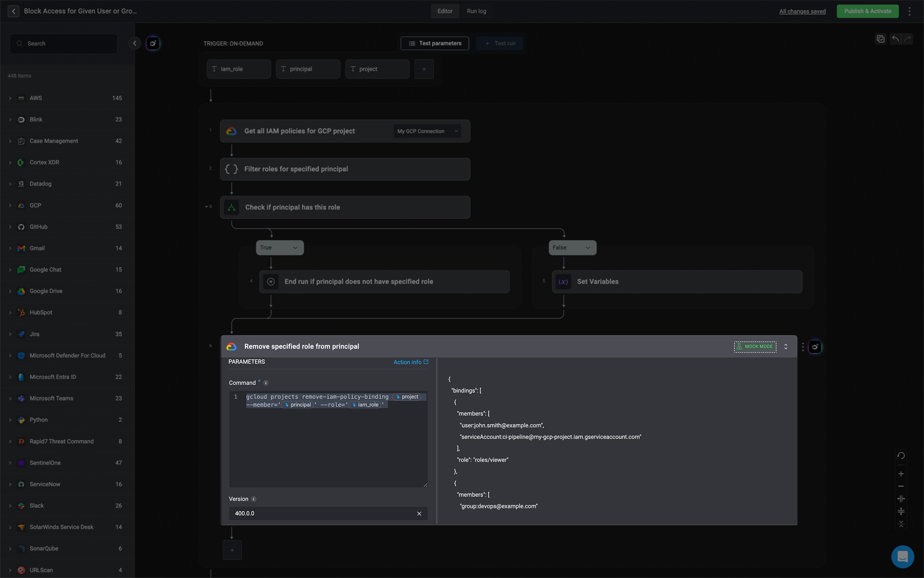This screenshot has height=578, width=924.
Task: Add a new step with bottom plus button
Action: tap(232, 550)
